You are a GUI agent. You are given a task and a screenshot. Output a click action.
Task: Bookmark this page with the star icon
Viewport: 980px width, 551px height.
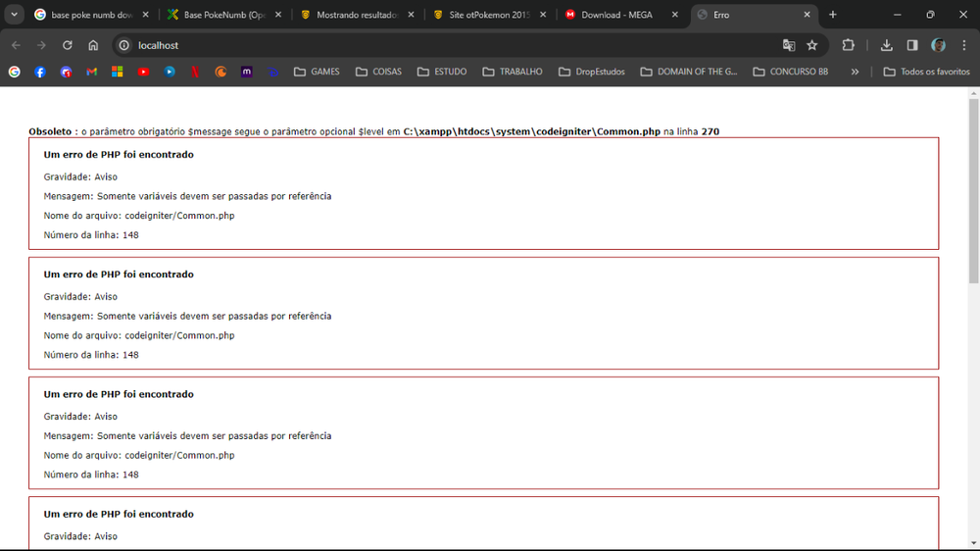point(812,45)
